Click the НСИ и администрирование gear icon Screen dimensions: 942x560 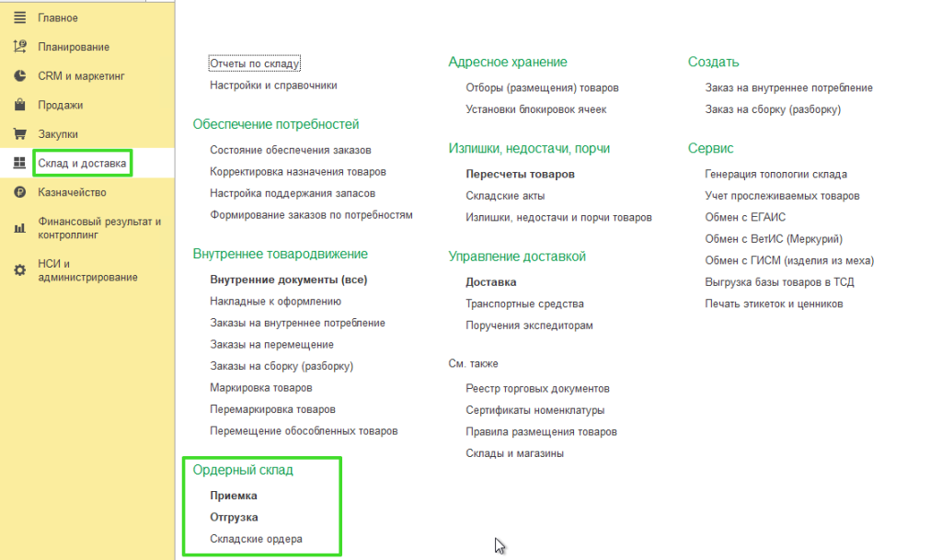pyautogui.click(x=20, y=270)
